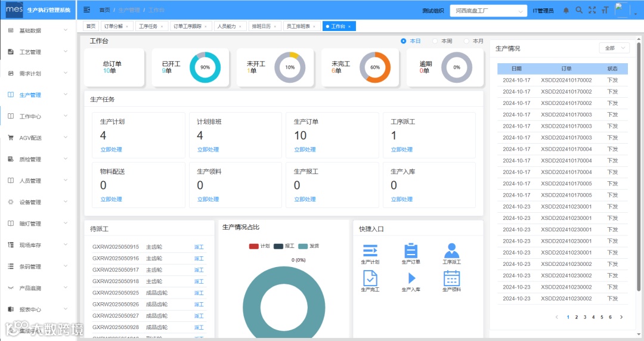Expand the AGV配送 menu chevron

(66, 137)
